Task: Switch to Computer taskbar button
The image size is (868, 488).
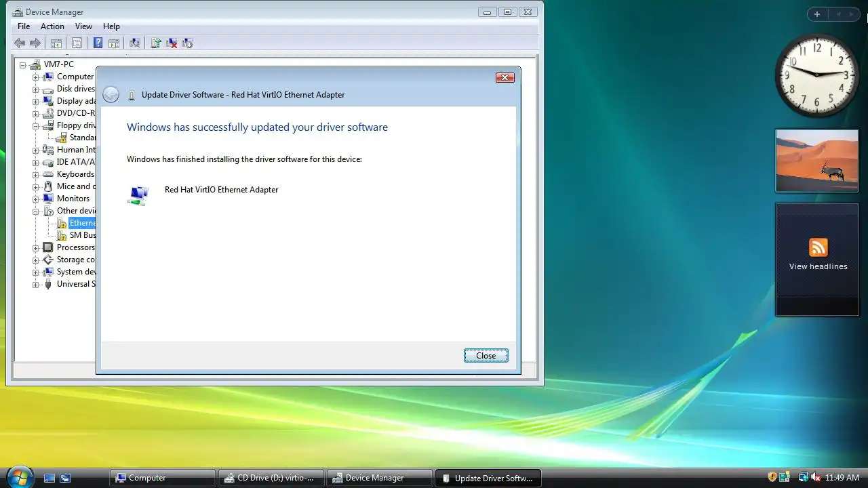Action: tap(163, 478)
